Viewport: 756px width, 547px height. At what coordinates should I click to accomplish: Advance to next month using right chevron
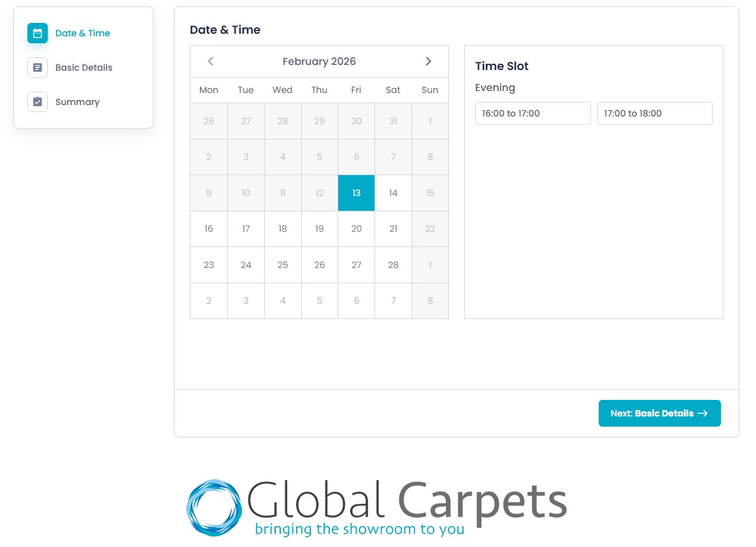tap(428, 61)
